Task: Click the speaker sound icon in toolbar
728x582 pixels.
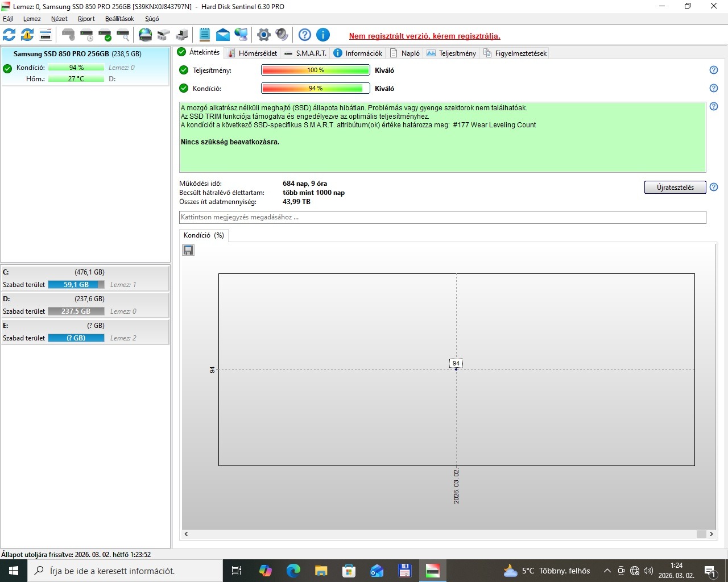Action: (x=282, y=35)
